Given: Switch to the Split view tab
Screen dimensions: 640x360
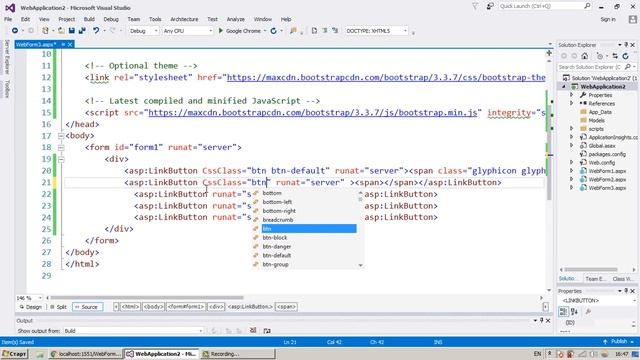Looking at the screenshot, I should click(58, 307).
